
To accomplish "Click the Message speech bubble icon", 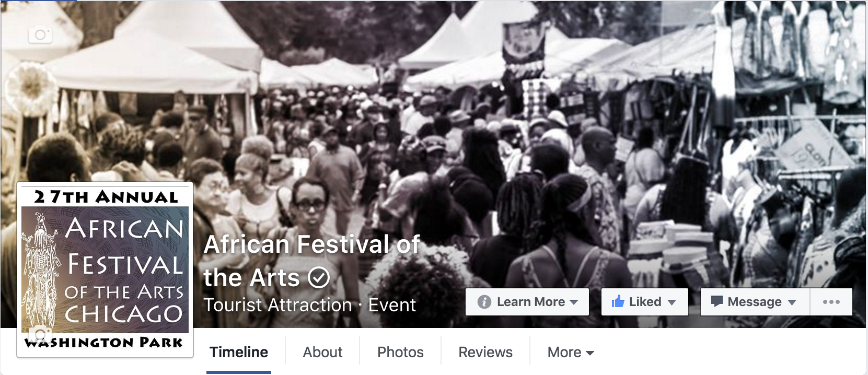I will 717,301.
